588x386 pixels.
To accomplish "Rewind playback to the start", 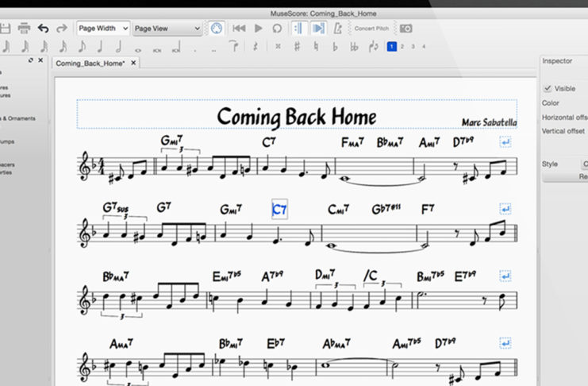I will 239,29.
